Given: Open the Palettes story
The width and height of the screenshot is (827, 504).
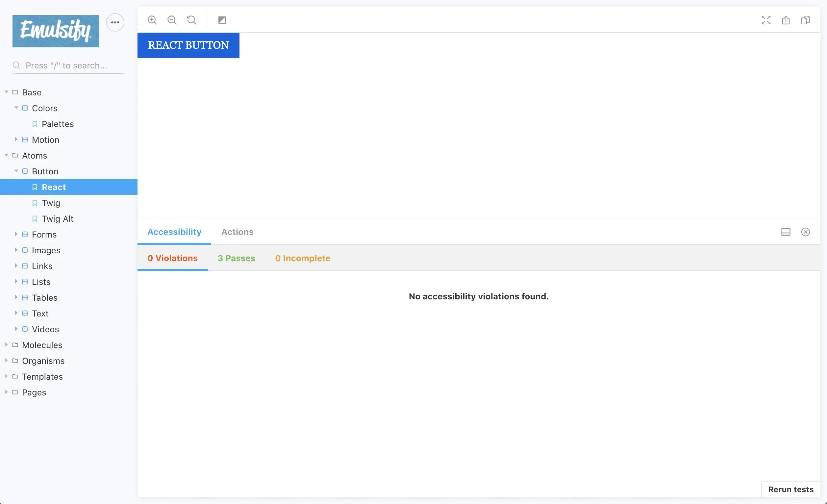Looking at the screenshot, I should point(57,124).
